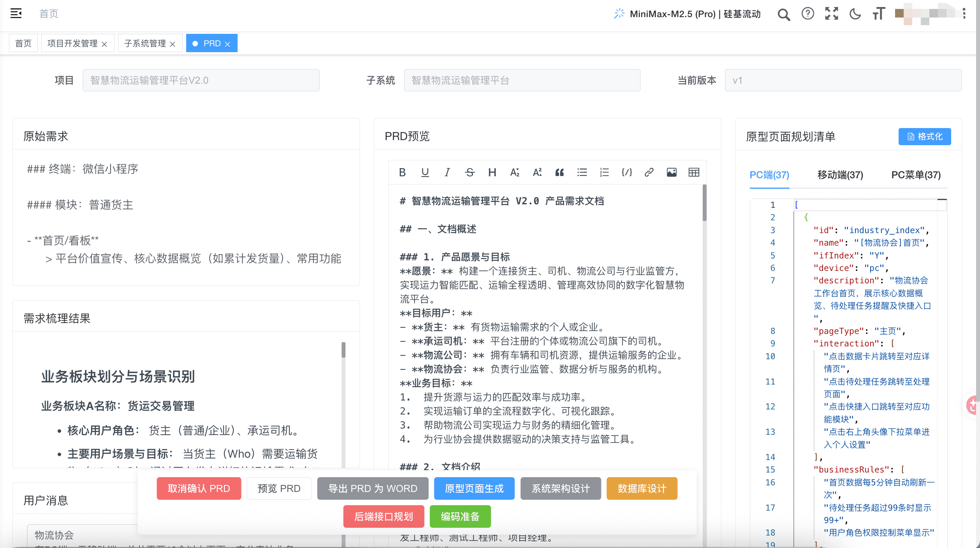This screenshot has width=980, height=548.
Task: Click 取消确认 PRD button
Action: [x=199, y=488]
